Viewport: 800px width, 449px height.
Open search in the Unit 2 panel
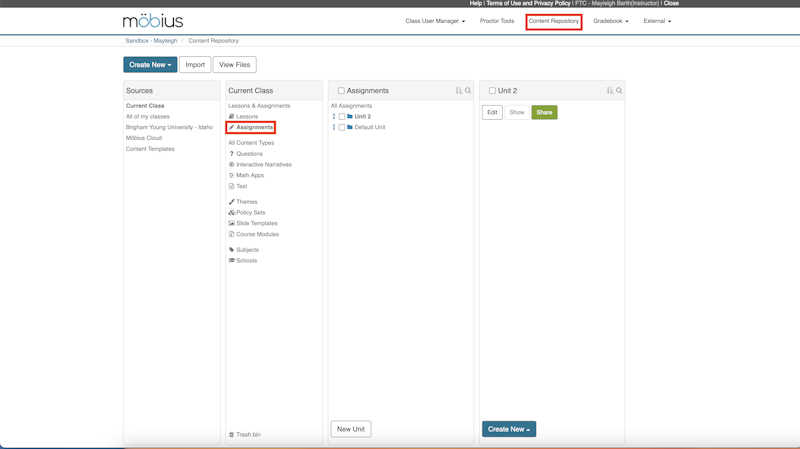tap(619, 91)
